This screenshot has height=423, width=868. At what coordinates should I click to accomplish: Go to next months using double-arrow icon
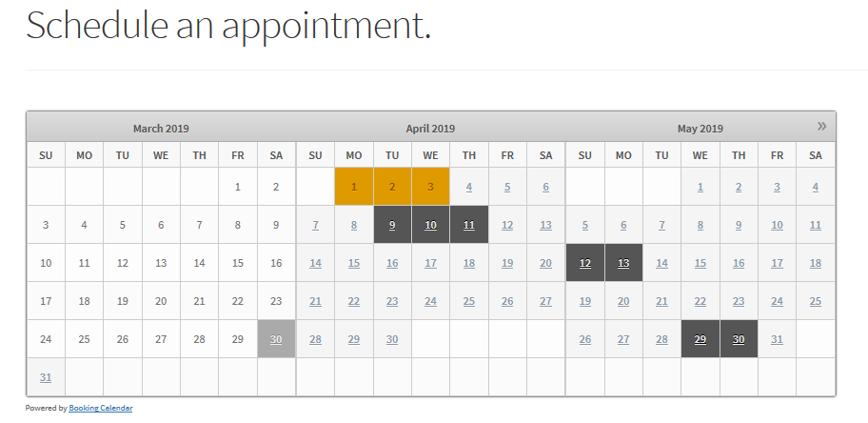tap(821, 126)
